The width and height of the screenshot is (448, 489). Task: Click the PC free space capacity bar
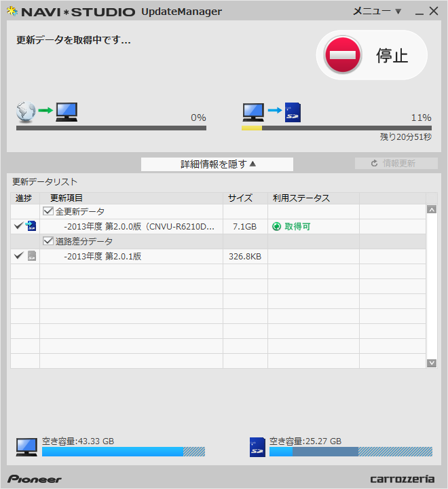pyautogui.click(x=124, y=452)
